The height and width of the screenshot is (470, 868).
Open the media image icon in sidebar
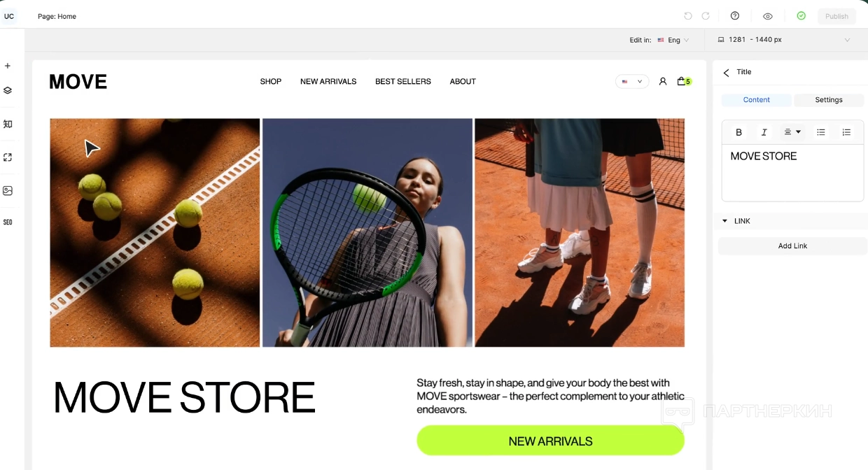click(8, 190)
